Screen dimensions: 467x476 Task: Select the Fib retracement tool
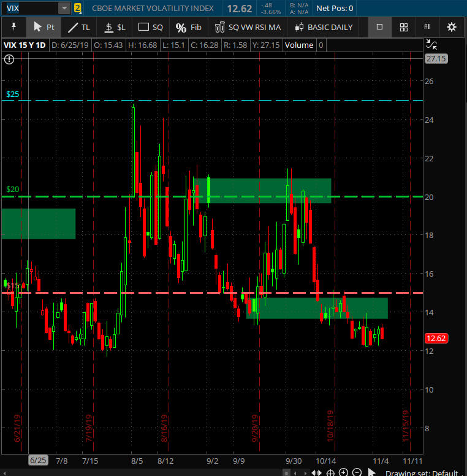point(188,27)
